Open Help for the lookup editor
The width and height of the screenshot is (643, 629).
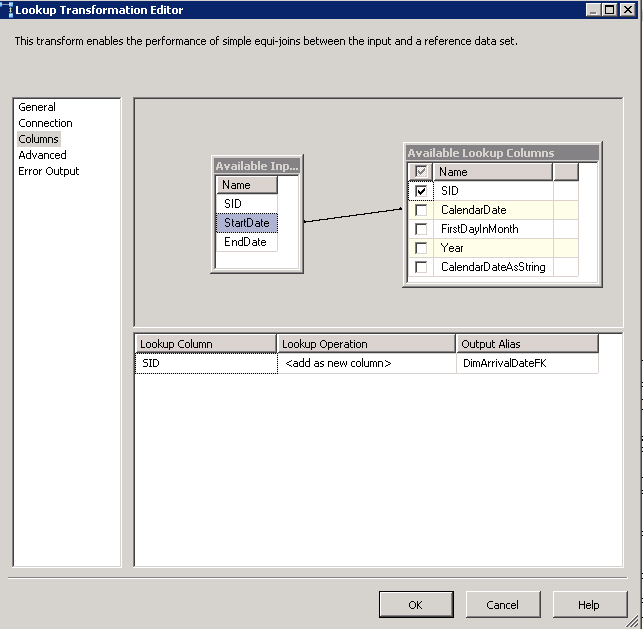[589, 604]
